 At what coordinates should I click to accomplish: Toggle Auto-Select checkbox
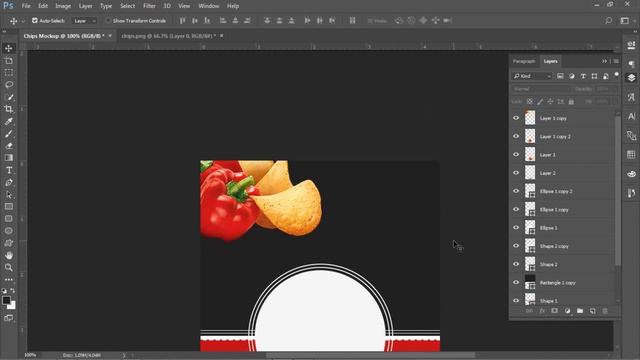[x=35, y=20]
